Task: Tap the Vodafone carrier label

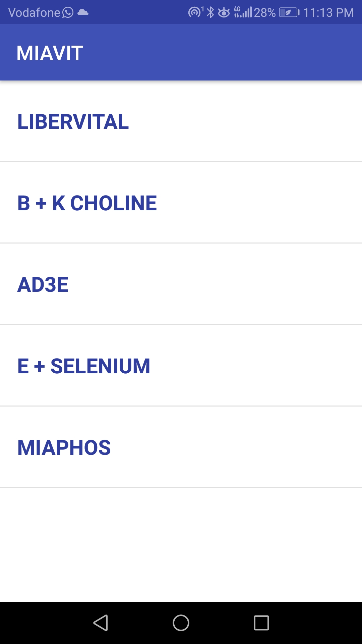Action: pos(34,13)
